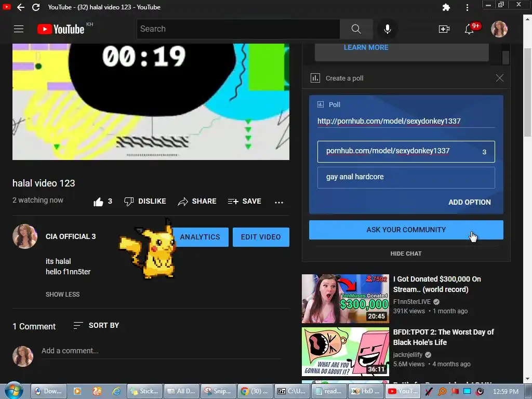Open BFDI:TPOT 2 video thumbnail
The width and height of the screenshot is (532, 399).
pyautogui.click(x=345, y=352)
